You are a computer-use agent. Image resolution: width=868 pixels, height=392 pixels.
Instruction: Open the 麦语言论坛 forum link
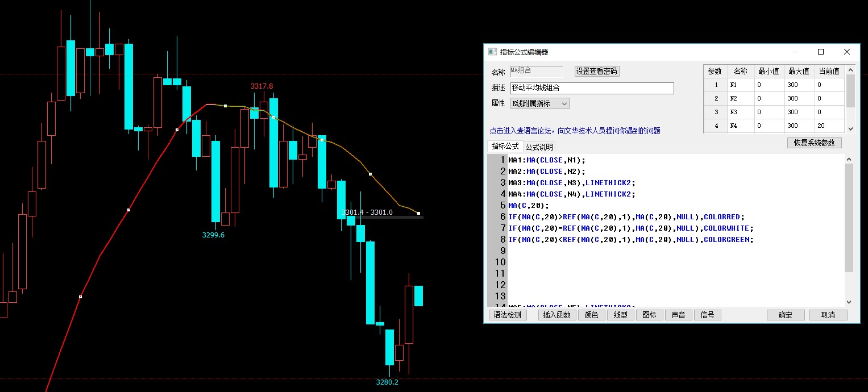tap(575, 131)
